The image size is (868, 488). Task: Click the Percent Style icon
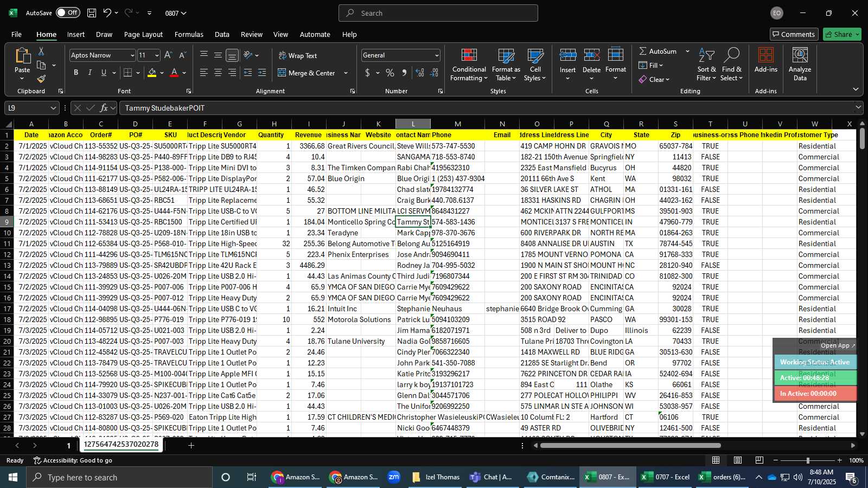pyautogui.click(x=390, y=73)
